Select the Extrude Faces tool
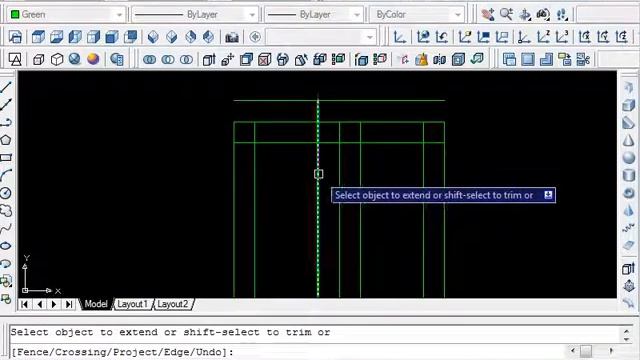This screenshot has width=640, height=360. [209, 60]
